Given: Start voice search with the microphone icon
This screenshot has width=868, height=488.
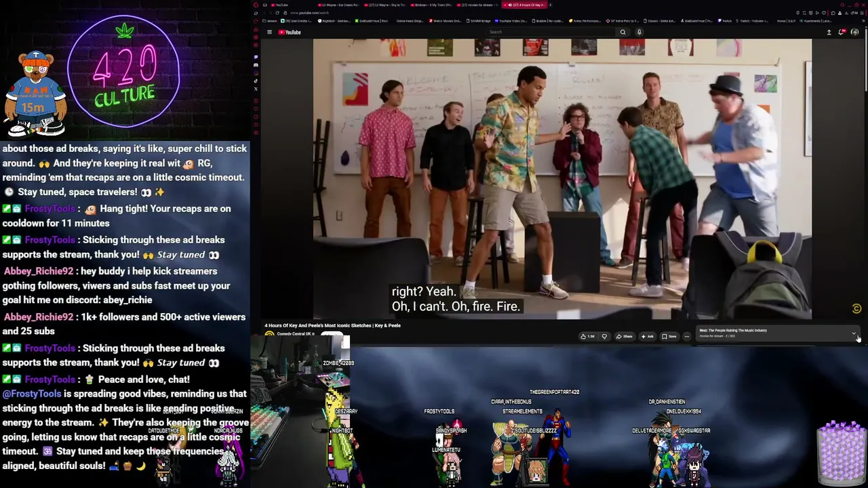Looking at the screenshot, I should pyautogui.click(x=639, y=32).
